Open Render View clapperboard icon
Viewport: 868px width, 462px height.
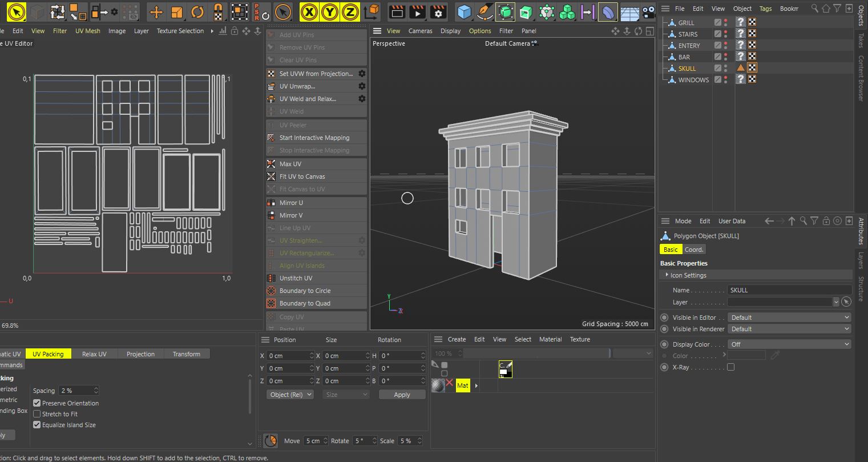click(397, 11)
